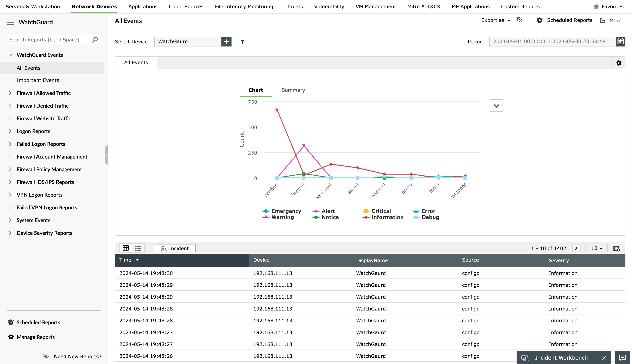Click the Incident button
The image size is (632, 364).
174,248
